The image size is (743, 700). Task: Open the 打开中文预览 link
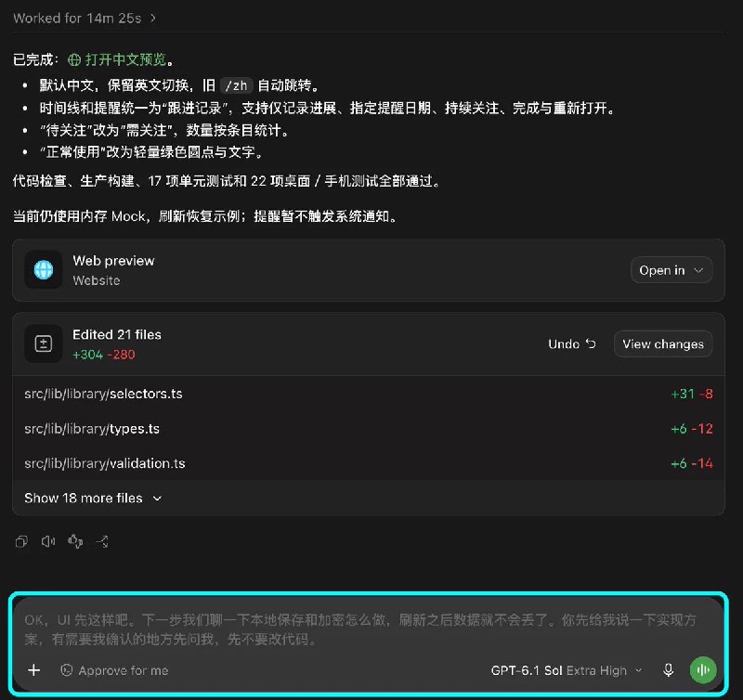point(125,59)
